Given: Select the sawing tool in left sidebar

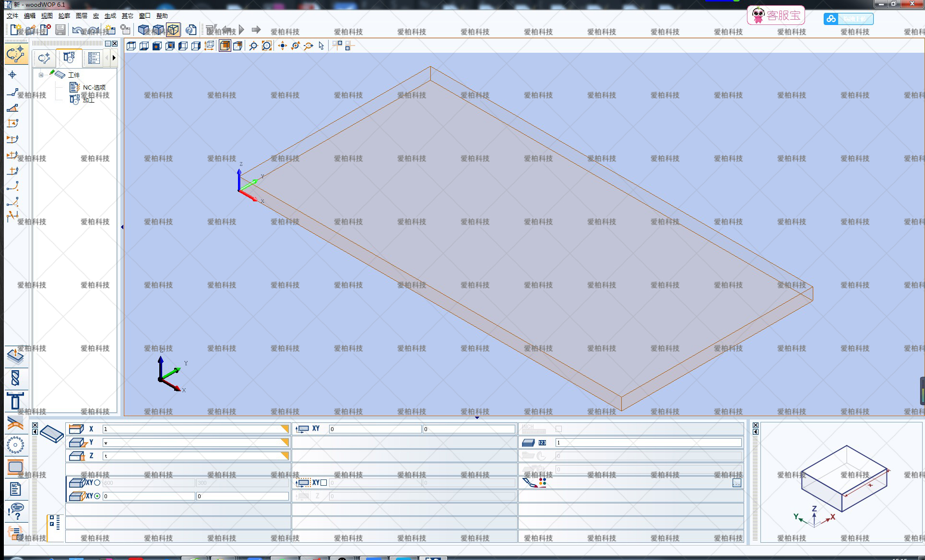Looking at the screenshot, I should coord(15,444).
